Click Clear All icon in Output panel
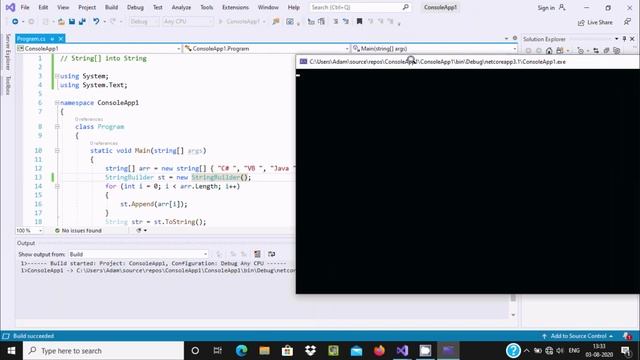The width and height of the screenshot is (640, 360). 257,254
